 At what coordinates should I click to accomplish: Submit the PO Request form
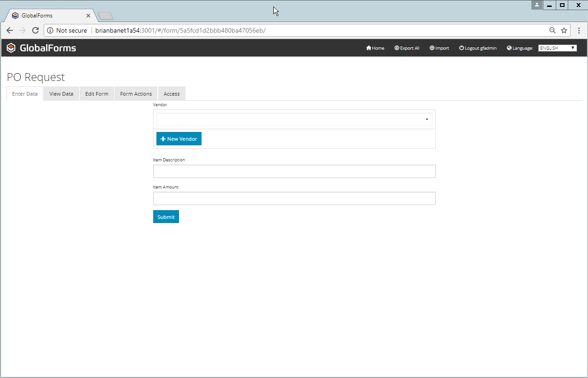click(x=166, y=217)
